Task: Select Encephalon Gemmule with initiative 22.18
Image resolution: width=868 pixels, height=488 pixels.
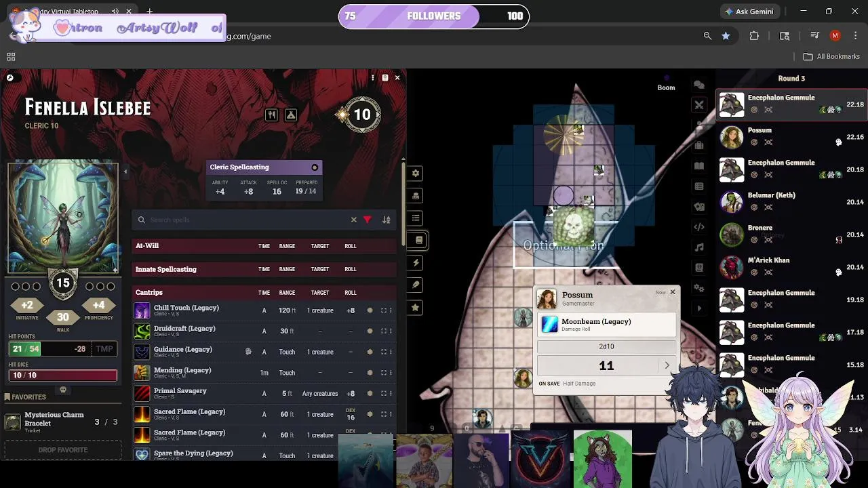Action: tap(791, 104)
